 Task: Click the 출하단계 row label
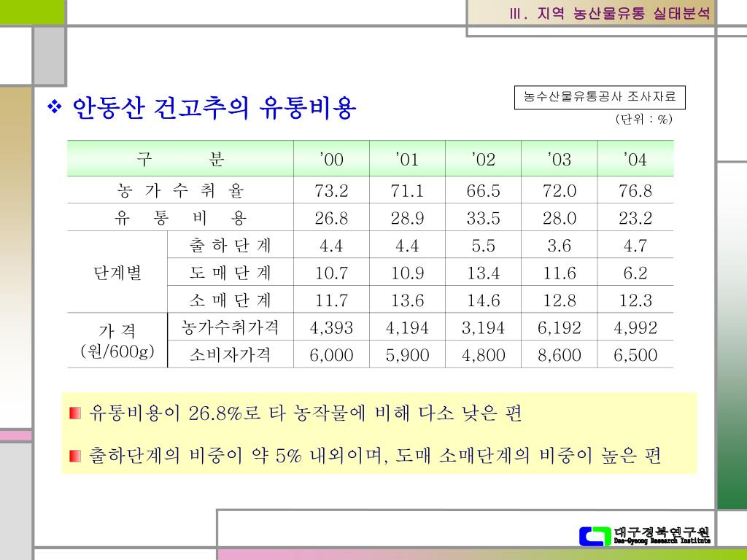[x=231, y=245]
